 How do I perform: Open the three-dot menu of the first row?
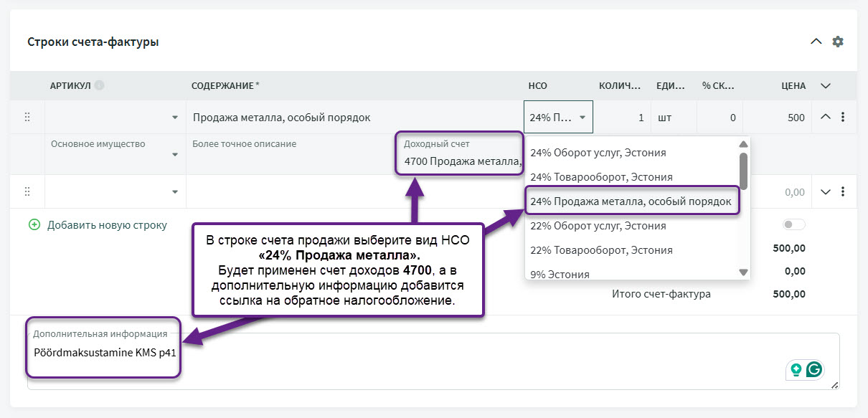click(x=843, y=118)
